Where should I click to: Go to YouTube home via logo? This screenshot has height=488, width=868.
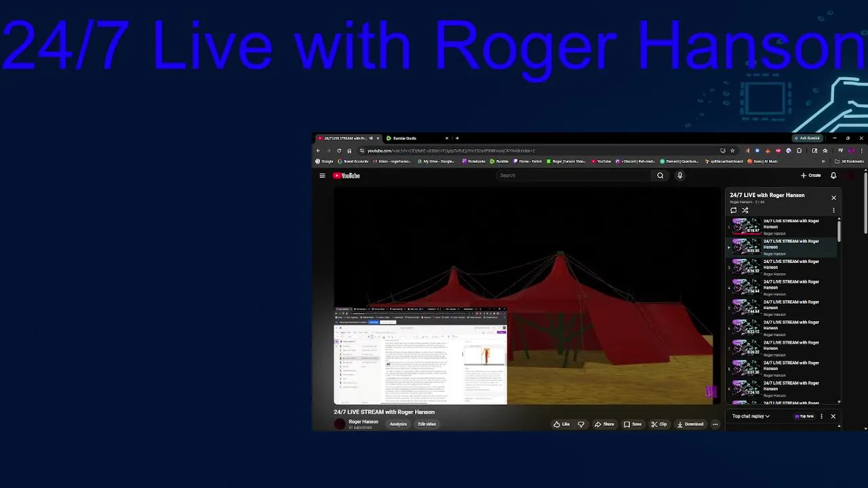(346, 176)
